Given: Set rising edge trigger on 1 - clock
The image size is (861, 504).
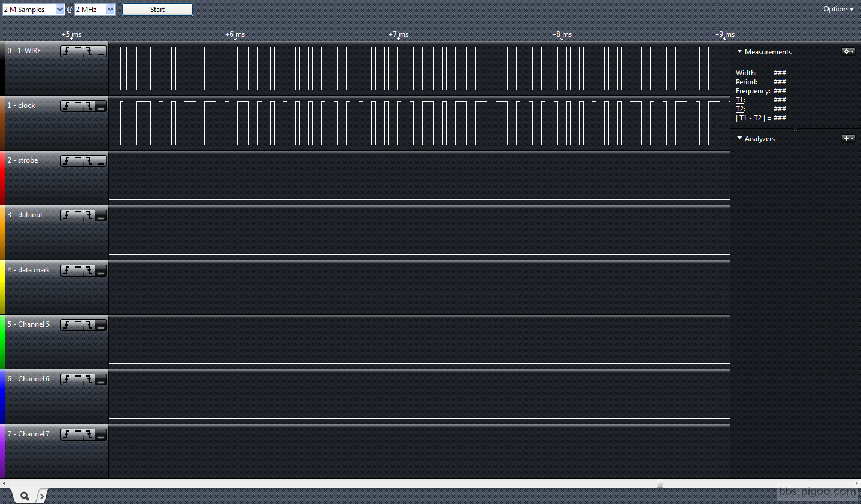Looking at the screenshot, I should tap(66, 106).
